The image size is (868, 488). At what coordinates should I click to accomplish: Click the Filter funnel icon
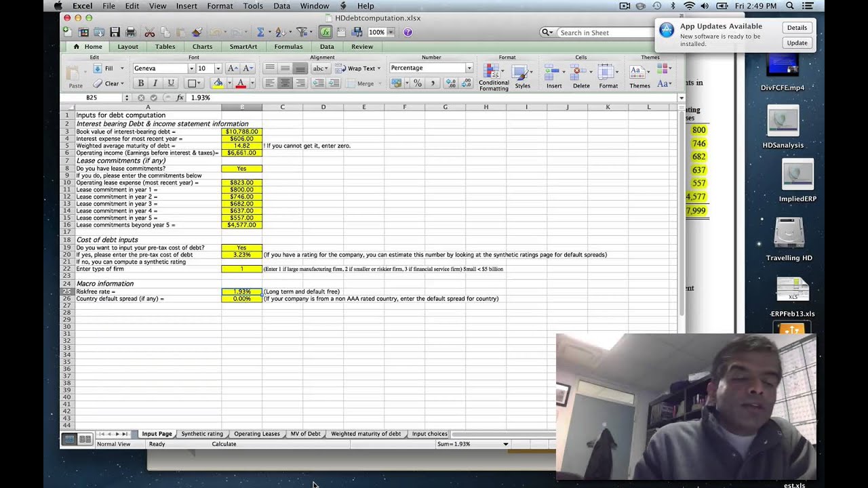pos(302,32)
